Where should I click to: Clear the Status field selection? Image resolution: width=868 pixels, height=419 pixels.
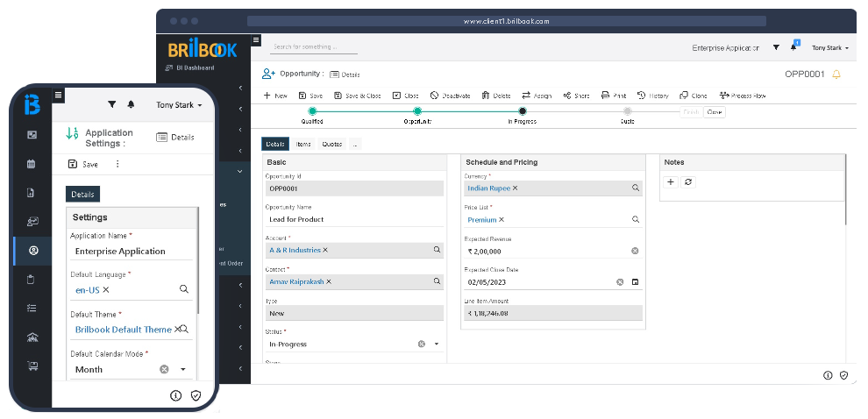421,344
